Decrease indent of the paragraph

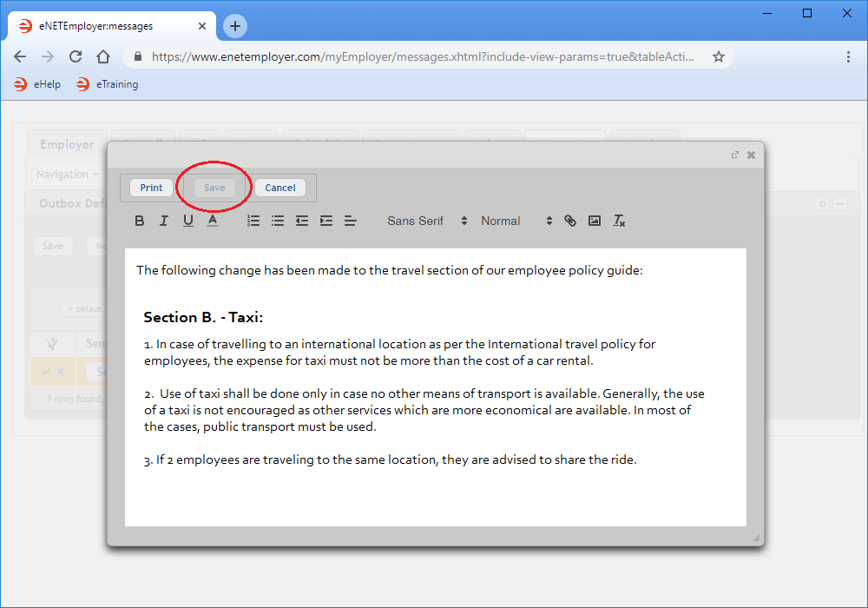[302, 221]
